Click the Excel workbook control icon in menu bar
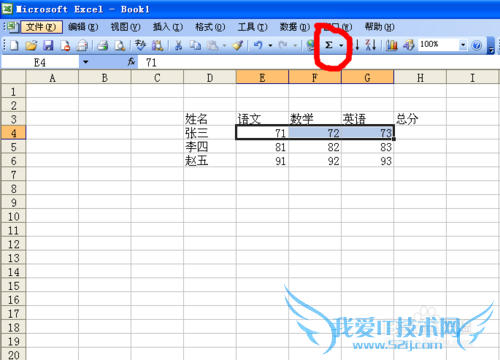 [x=12, y=27]
